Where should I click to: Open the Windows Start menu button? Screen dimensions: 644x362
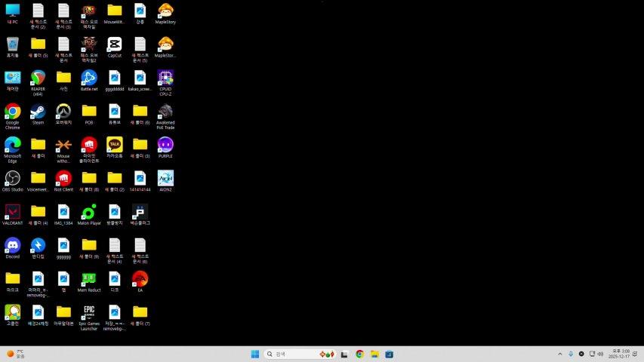coord(254,354)
